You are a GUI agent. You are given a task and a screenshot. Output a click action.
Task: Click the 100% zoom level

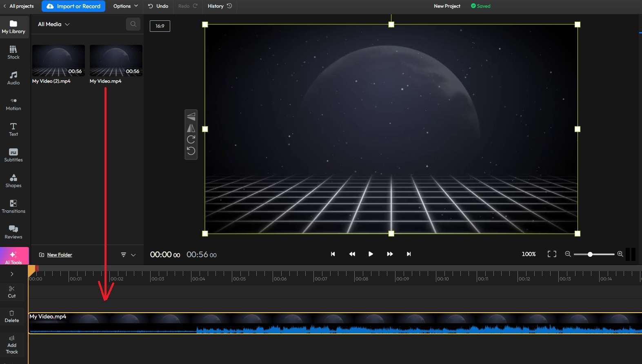point(529,254)
